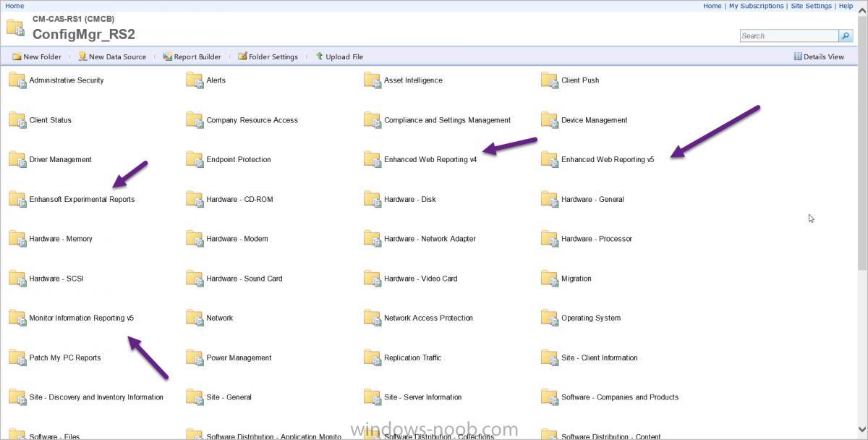
Task: Click the Endpoint Protection folder icon
Action: (x=195, y=159)
